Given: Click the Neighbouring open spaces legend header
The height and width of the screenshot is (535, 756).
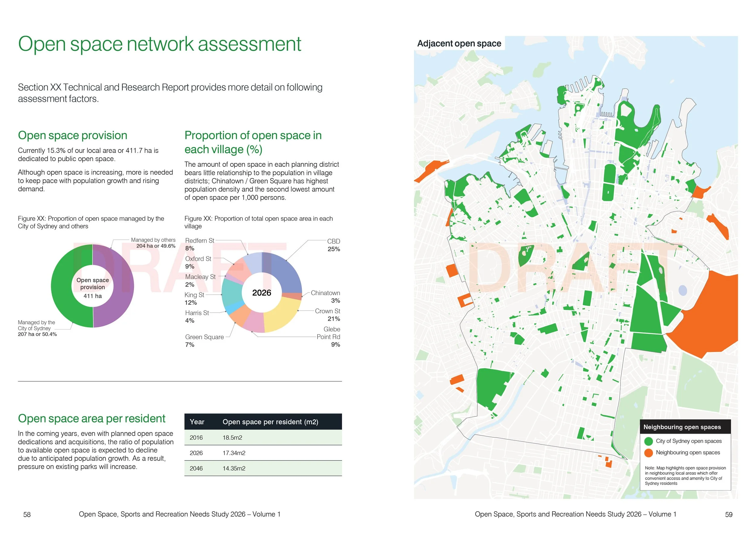Looking at the screenshot, I should click(x=682, y=427).
